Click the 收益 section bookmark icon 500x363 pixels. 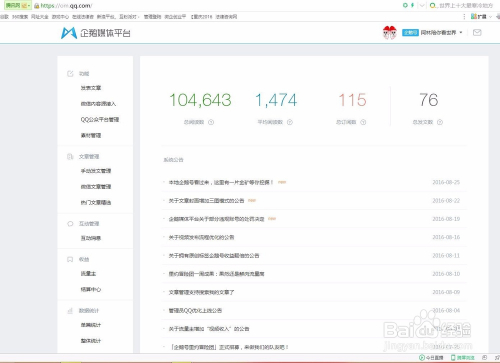70,259
